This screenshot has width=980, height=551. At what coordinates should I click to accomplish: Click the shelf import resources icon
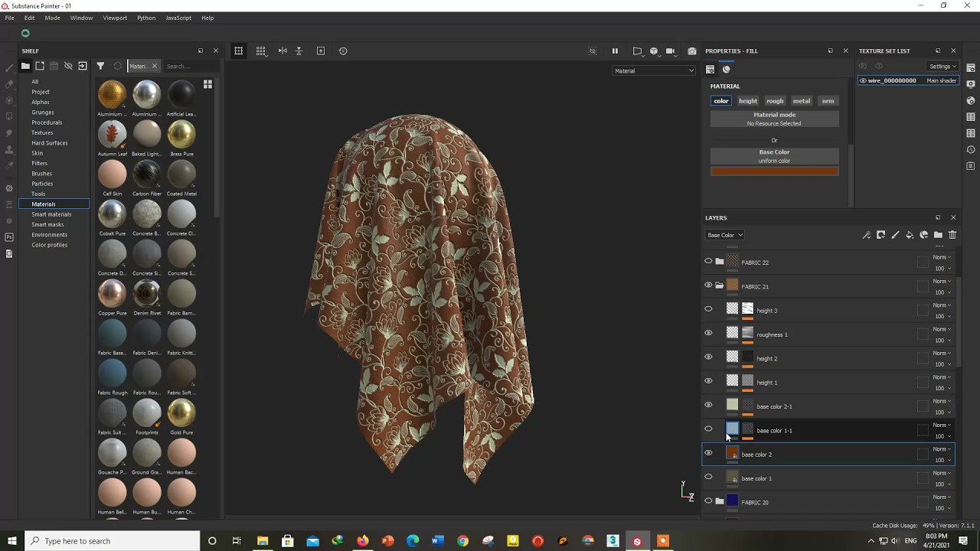click(83, 66)
